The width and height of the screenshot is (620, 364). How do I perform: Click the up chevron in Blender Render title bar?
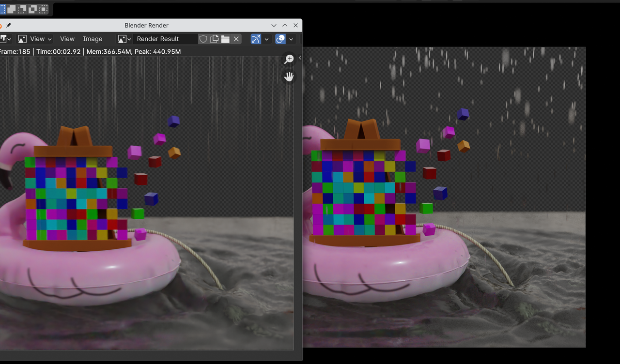tap(285, 25)
